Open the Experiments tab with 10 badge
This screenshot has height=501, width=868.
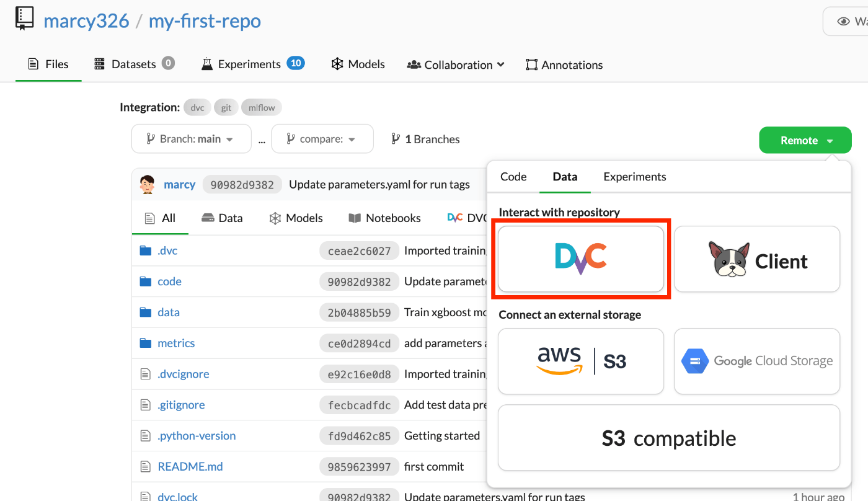coord(253,64)
